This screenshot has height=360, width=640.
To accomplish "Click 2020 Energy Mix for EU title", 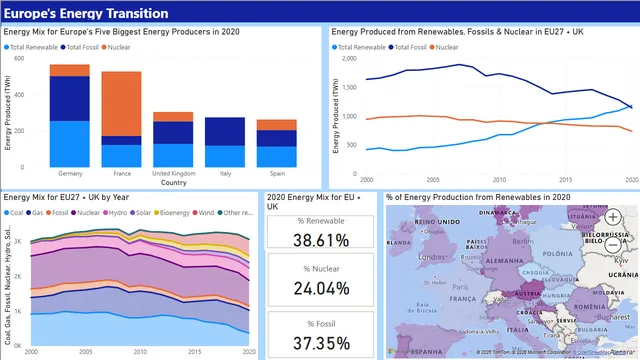I will click(313, 202).
